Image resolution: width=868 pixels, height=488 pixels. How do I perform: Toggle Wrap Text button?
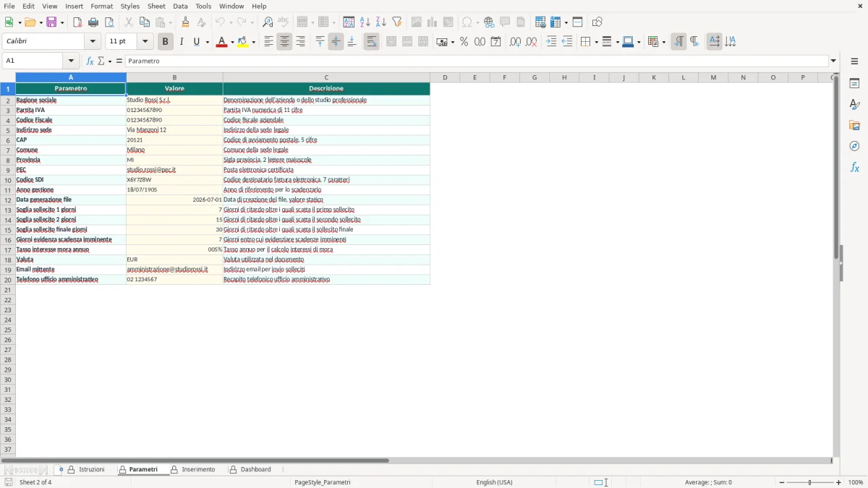coord(371,42)
